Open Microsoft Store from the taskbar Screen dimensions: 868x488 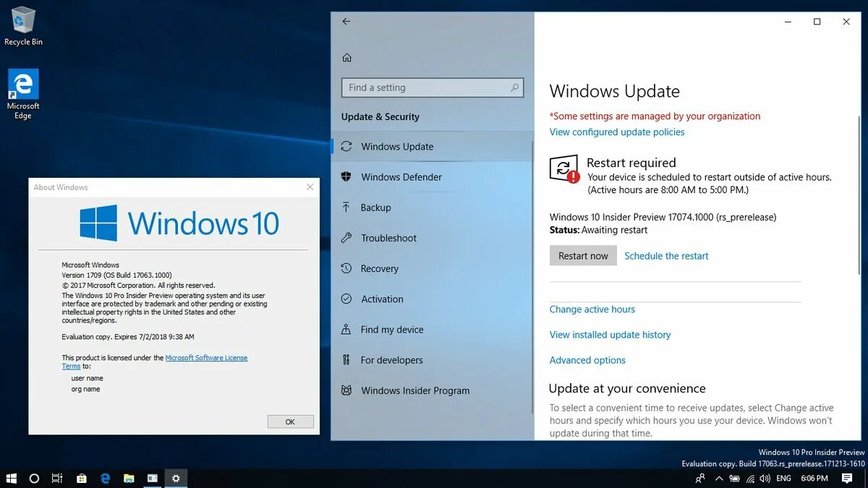point(82,479)
